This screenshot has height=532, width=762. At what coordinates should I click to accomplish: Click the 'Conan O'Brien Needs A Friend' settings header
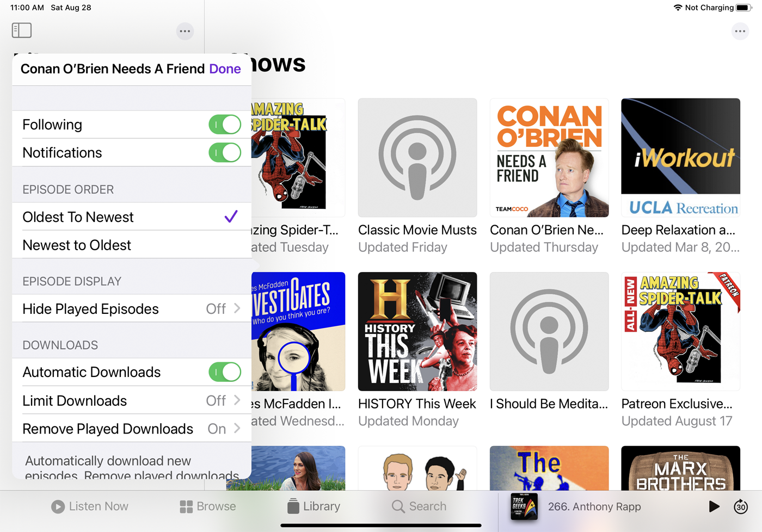pyautogui.click(x=113, y=69)
